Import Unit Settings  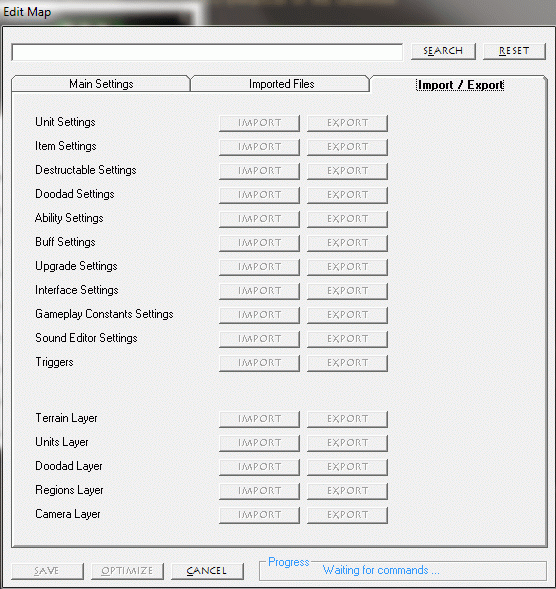click(260, 123)
